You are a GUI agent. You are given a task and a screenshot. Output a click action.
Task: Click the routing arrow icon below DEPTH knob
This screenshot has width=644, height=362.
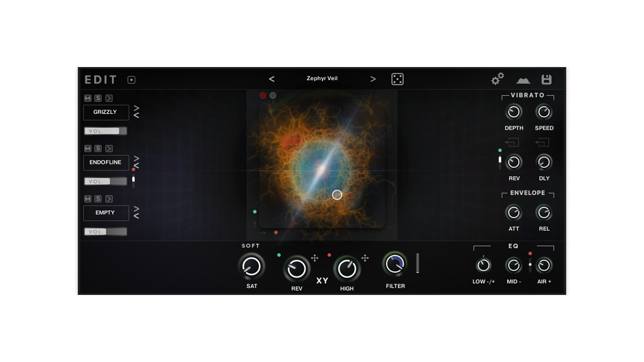tap(512, 142)
